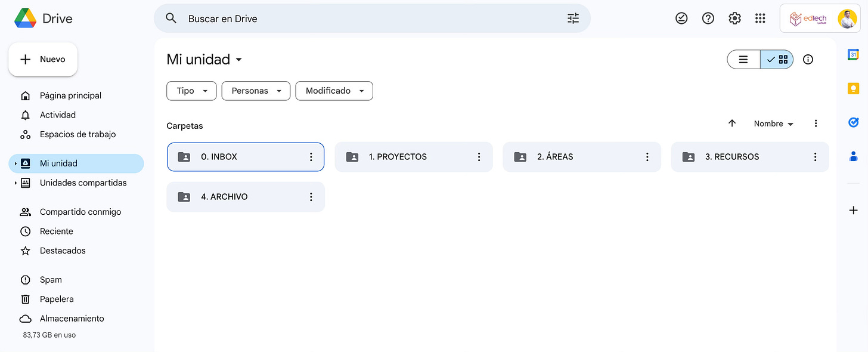Select the Unidades compartidas sidebar item
868x352 pixels.
pos(76,183)
